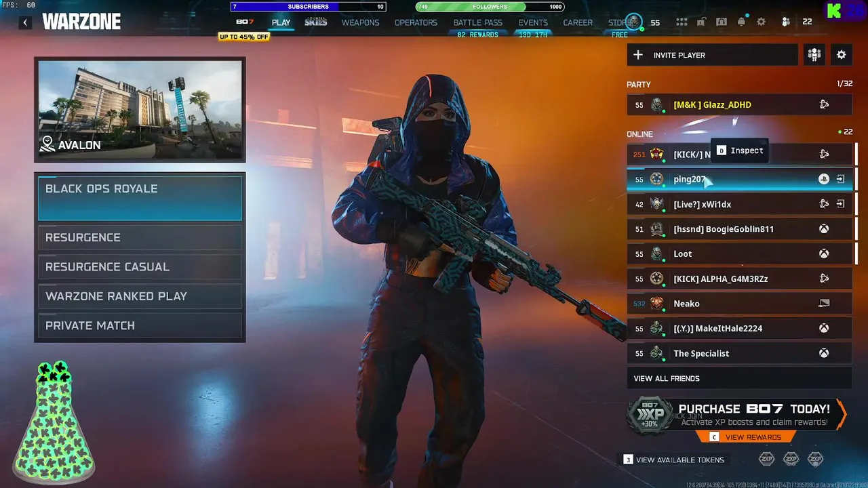Click Xbox icon on BoogieGoblin811 row

coord(823,229)
